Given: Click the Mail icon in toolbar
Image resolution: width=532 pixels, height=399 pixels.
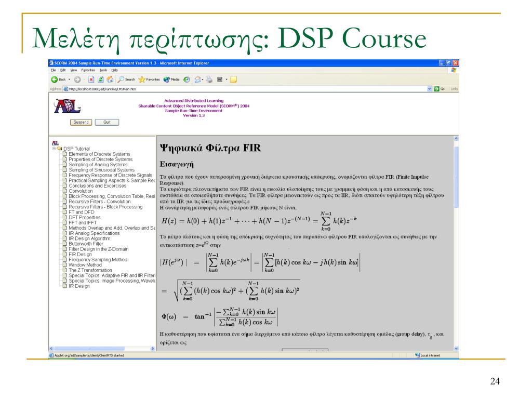Looking at the screenshot, I should pos(197,79).
